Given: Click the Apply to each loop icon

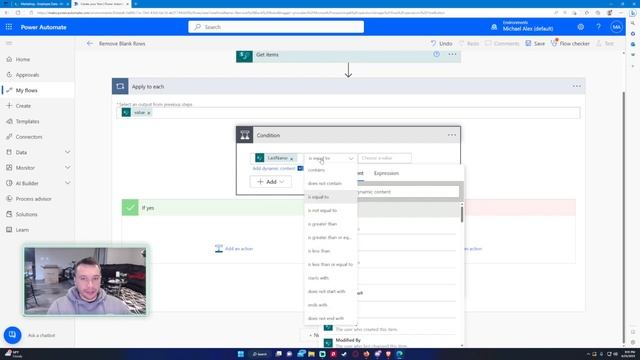Looking at the screenshot, I should coord(120,87).
